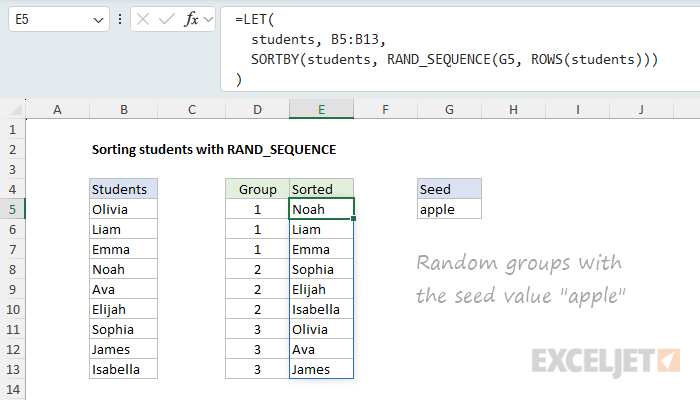Click the 'Students' header cell
Image resolution: width=700 pixels, height=400 pixels.
point(124,189)
